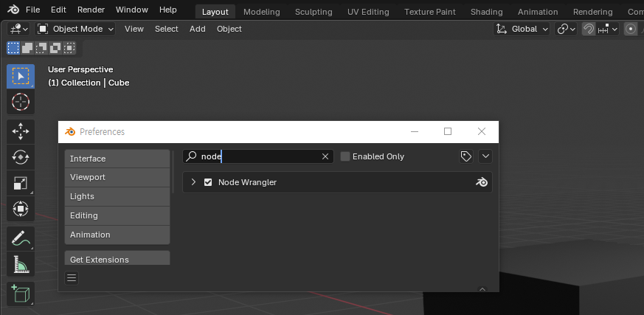Click the Preferences sidebar scrollbar

173,172
